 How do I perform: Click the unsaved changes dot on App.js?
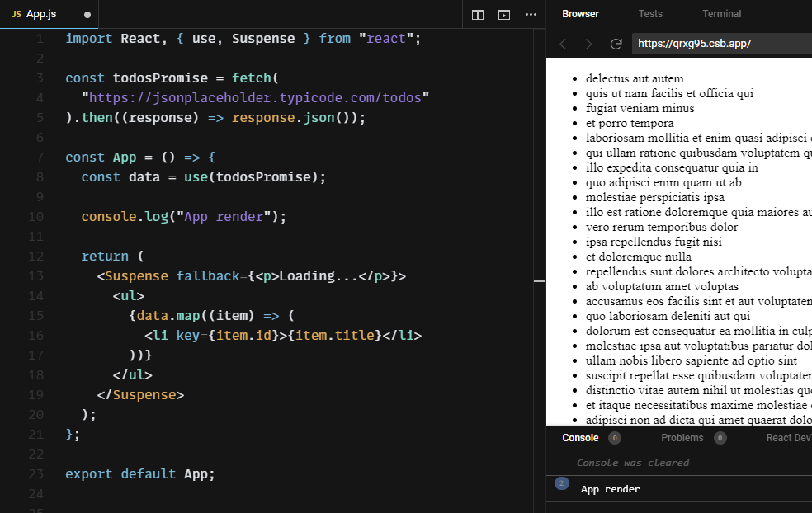click(x=86, y=14)
